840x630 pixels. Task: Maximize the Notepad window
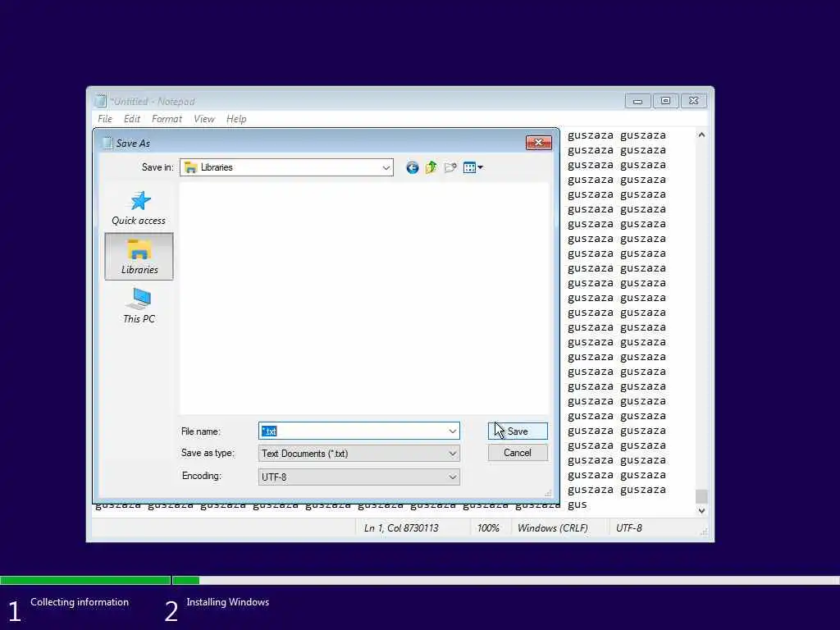click(x=665, y=101)
